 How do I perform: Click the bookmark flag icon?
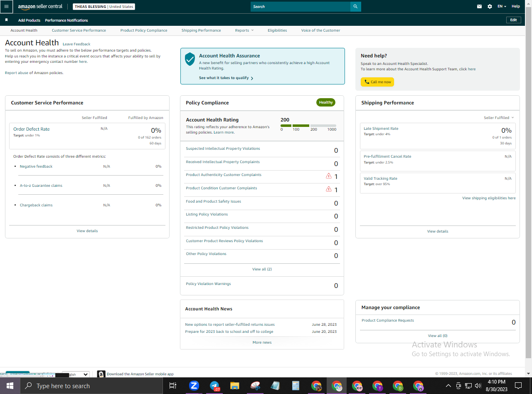coord(6,20)
